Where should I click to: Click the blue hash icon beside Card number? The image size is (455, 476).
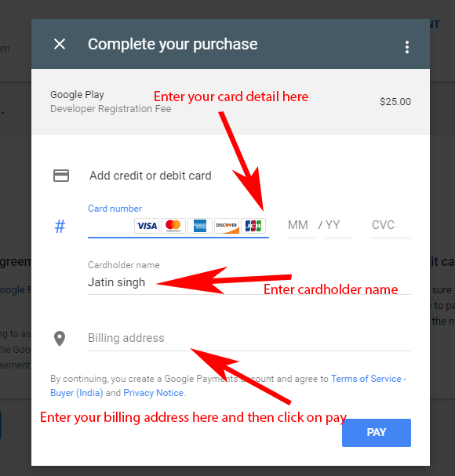pos(60,226)
